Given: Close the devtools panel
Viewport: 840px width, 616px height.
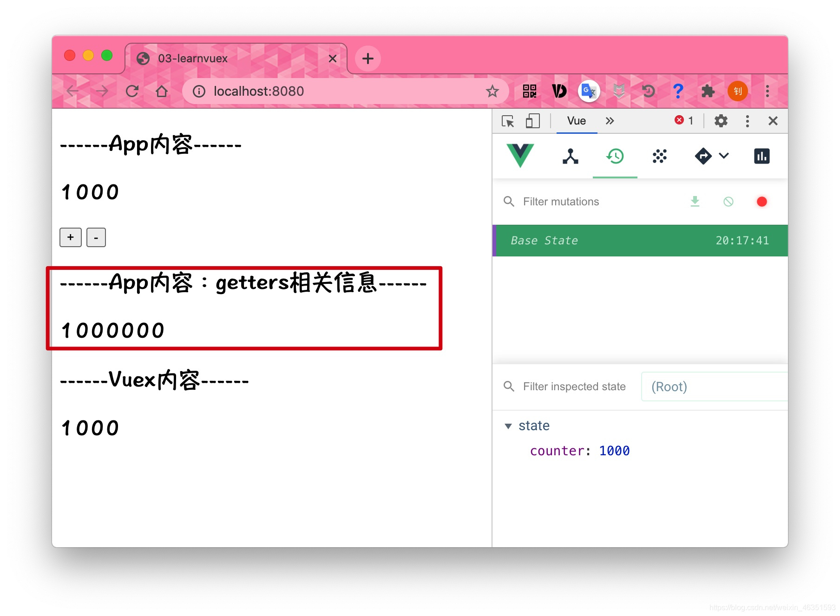Looking at the screenshot, I should point(773,121).
